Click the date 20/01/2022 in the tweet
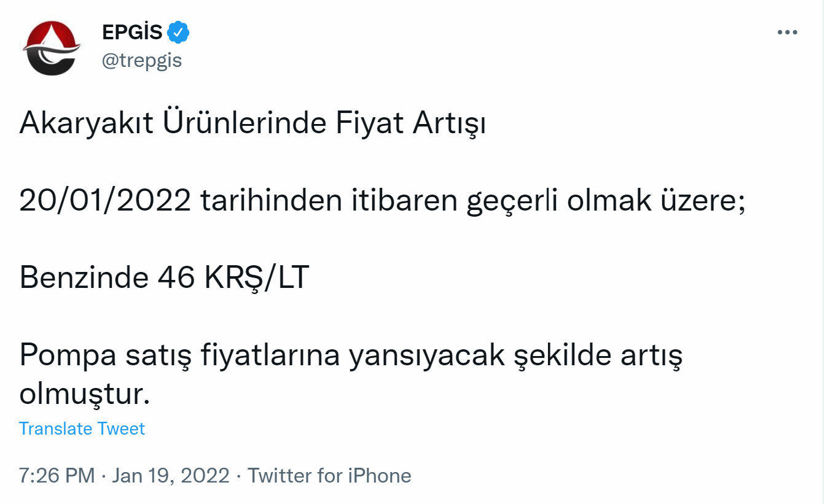 (105, 201)
